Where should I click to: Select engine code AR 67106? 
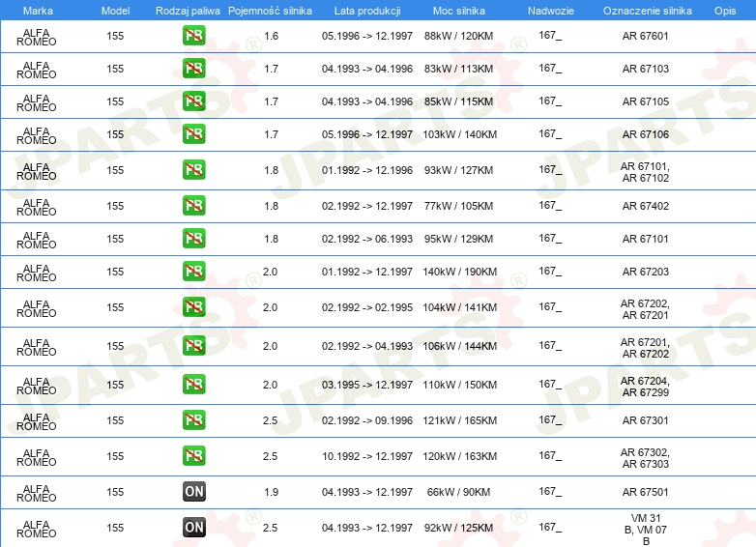pyautogui.click(x=645, y=134)
